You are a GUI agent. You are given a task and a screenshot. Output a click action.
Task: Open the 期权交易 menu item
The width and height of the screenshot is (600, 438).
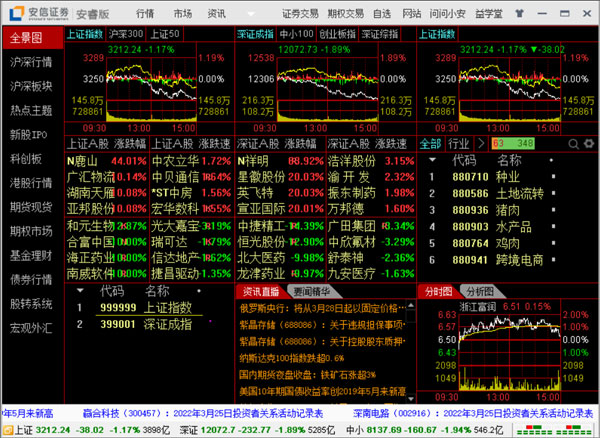coord(346,14)
